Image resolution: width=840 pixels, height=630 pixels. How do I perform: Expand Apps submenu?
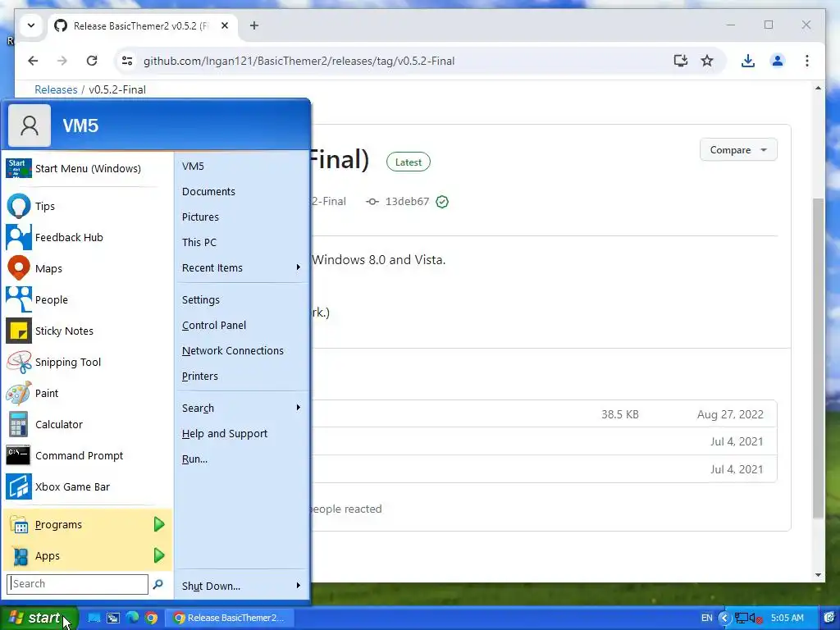click(x=158, y=555)
